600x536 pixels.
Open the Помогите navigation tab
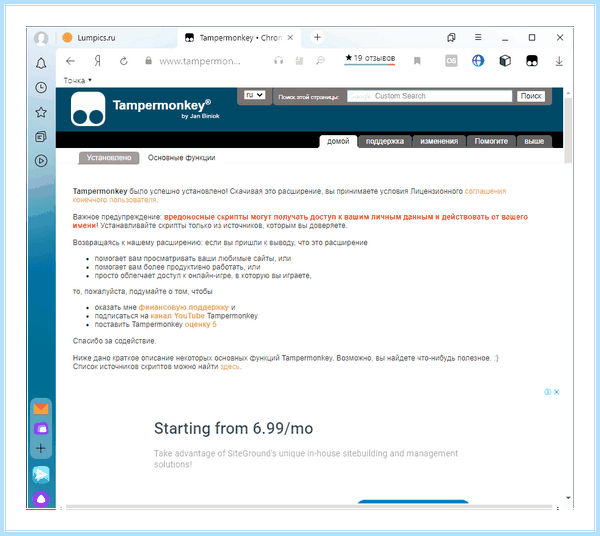(491, 141)
